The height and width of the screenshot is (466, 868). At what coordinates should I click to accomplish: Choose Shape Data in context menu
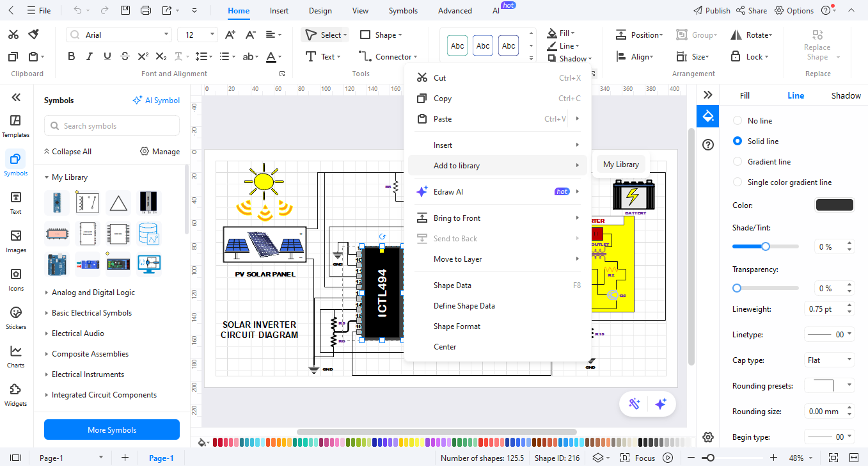coord(498,285)
